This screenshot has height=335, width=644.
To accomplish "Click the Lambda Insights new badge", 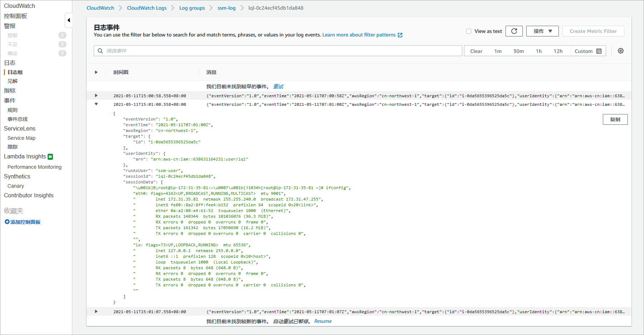I will [x=50, y=157].
